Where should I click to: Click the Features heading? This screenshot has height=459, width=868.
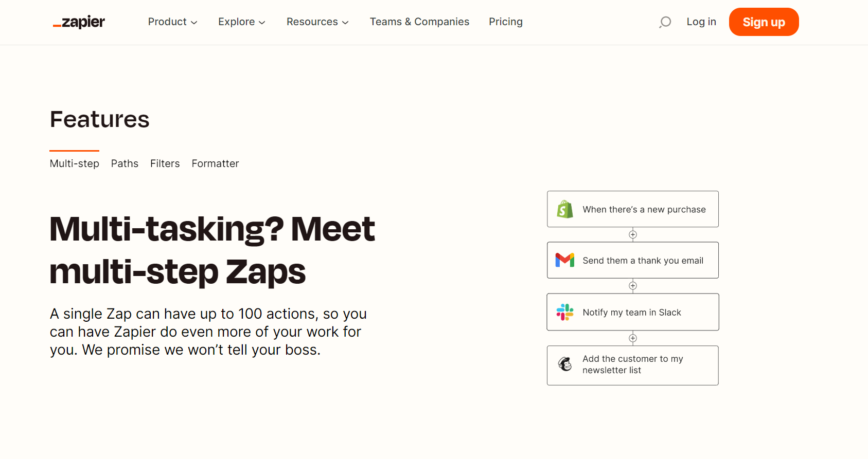tap(100, 119)
